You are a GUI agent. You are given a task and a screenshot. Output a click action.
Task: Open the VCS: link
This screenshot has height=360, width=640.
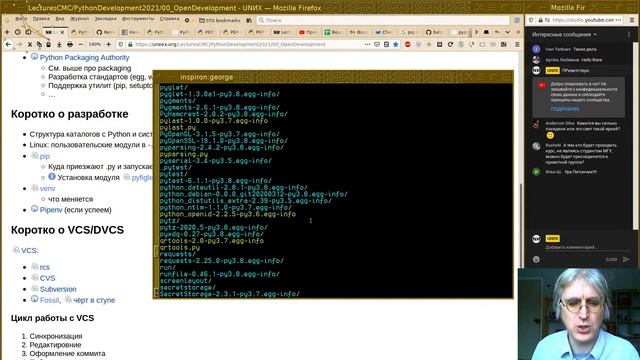coord(29,250)
